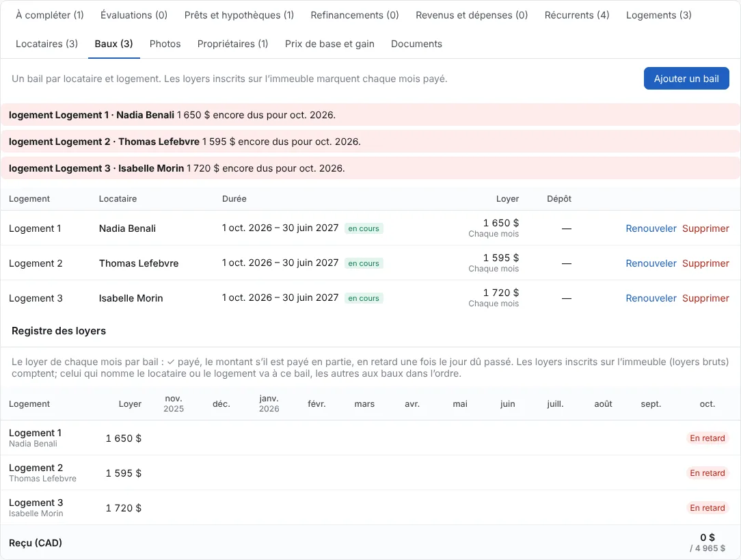This screenshot has width=741, height=560.
Task: Click the Reçu (CAD) row label
Action: point(36,543)
